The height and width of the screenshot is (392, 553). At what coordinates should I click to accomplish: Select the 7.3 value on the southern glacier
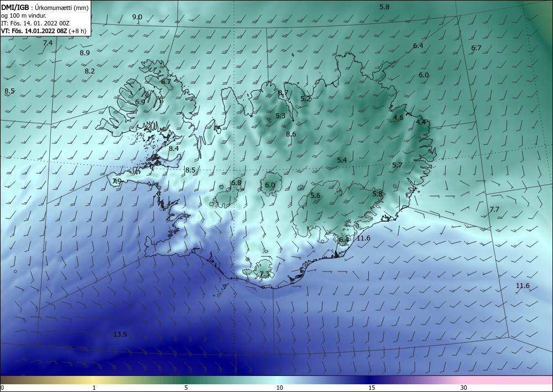tap(264, 274)
